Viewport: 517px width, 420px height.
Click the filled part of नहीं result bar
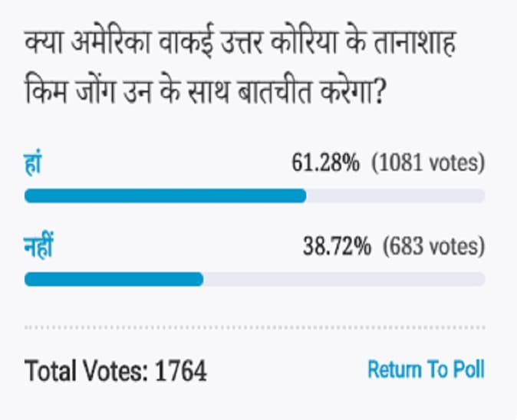(x=114, y=279)
